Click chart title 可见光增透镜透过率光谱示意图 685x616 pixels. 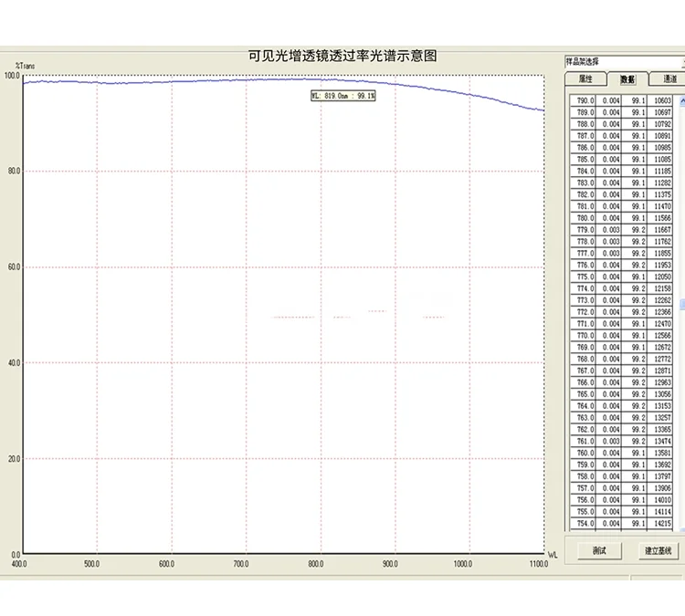pos(342,56)
